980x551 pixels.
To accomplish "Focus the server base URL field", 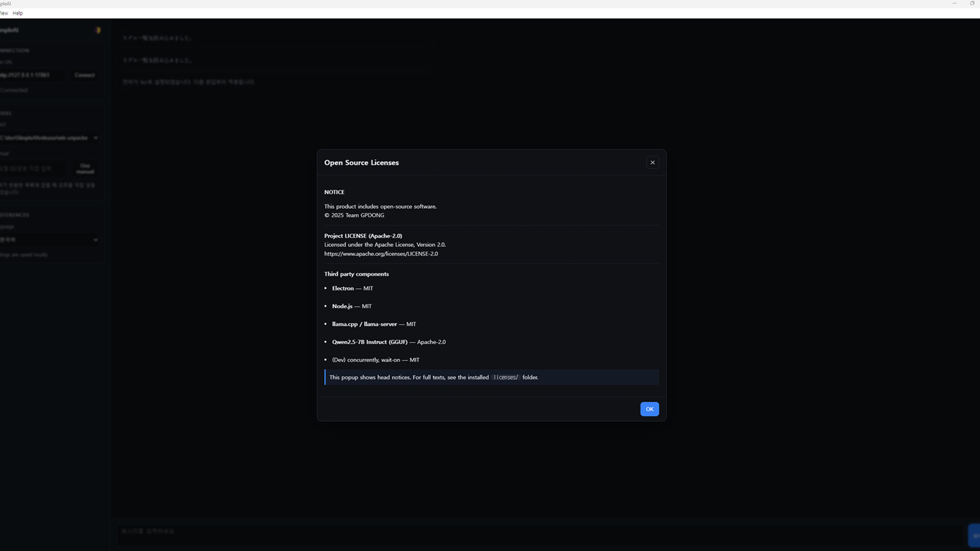I will [x=31, y=75].
